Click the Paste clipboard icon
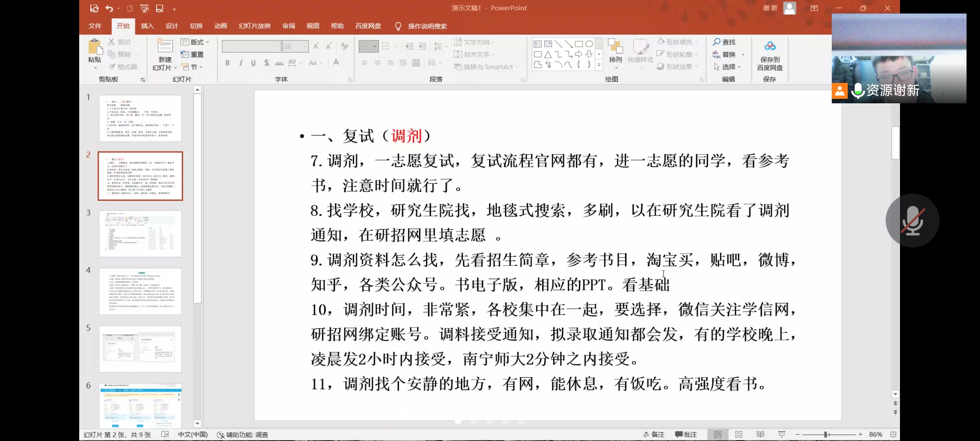 pyautogui.click(x=95, y=47)
